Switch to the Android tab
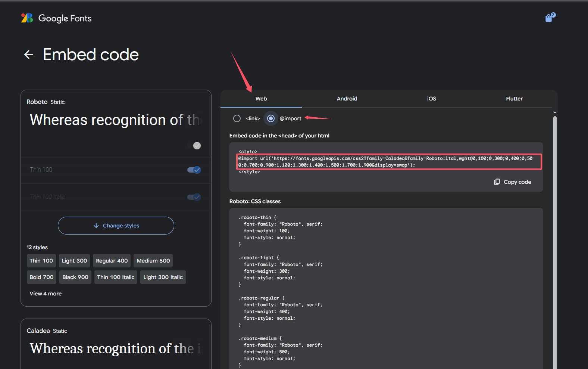This screenshot has height=369, width=588. 347,99
